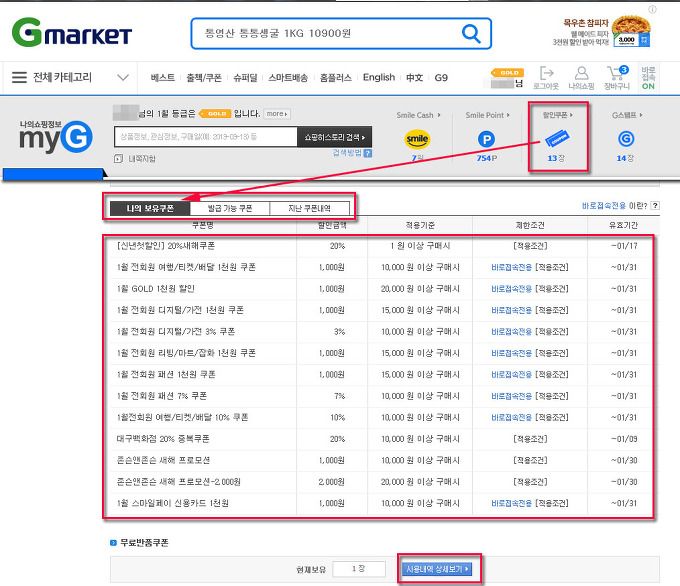Viewport: 680px width, 586px height.
Task: Click 적용조건 for 신년첫할인 20% coupon
Action: click(530, 246)
